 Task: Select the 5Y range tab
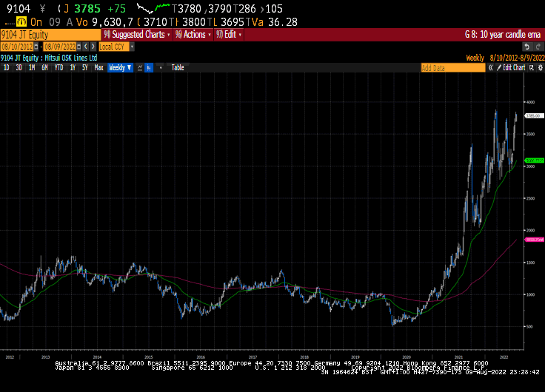pos(85,68)
